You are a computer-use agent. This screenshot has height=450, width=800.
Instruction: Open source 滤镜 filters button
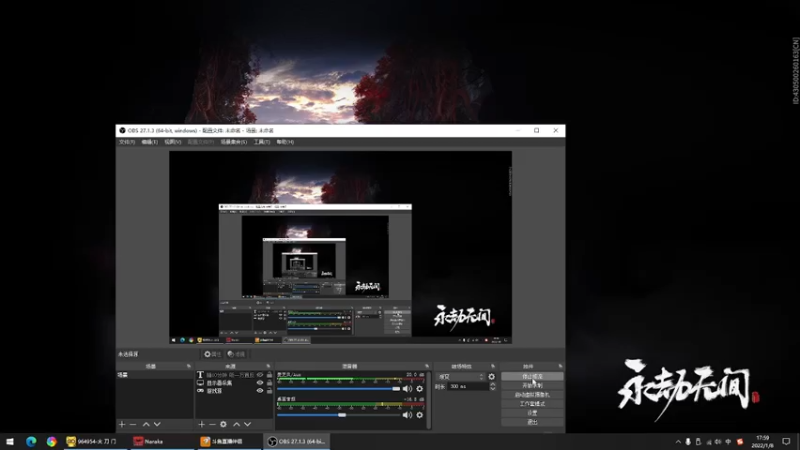point(236,354)
